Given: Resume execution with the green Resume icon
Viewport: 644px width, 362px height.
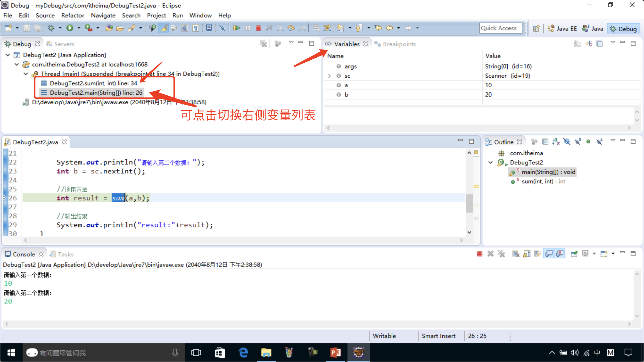Looking at the screenshot, I should click(237, 28).
